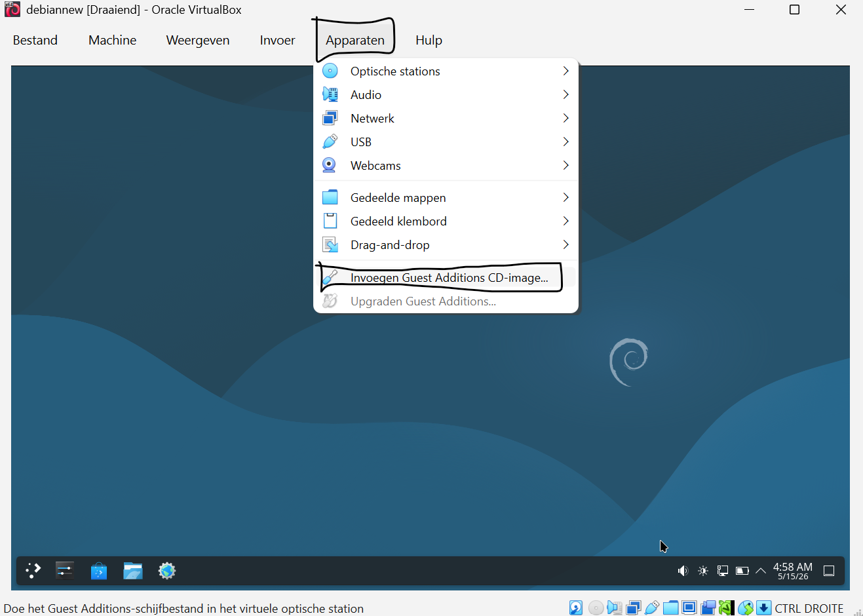
Task: Click the mouse integration indicator in status bar
Action: [x=746, y=608]
